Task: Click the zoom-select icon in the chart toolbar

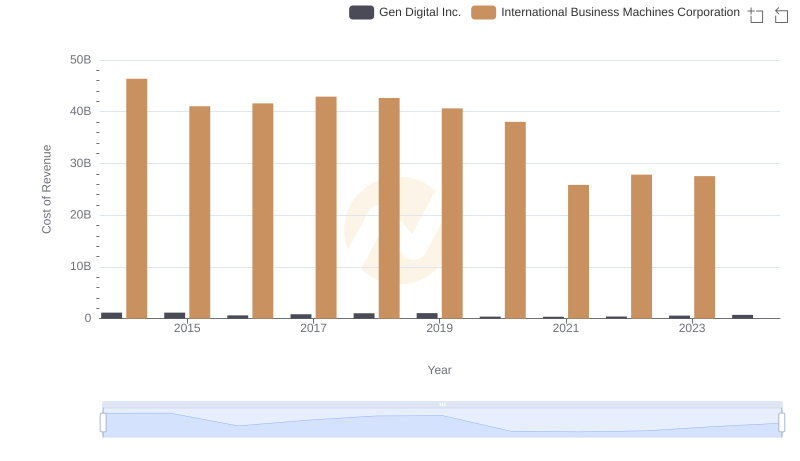Action: tap(756, 15)
